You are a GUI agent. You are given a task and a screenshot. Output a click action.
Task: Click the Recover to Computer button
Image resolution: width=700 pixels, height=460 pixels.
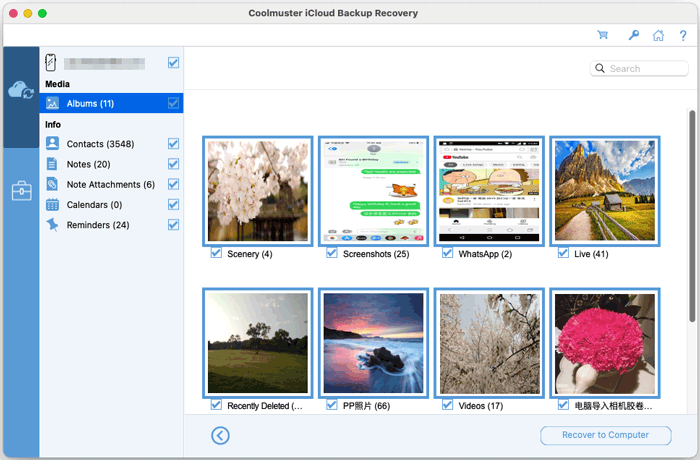605,435
